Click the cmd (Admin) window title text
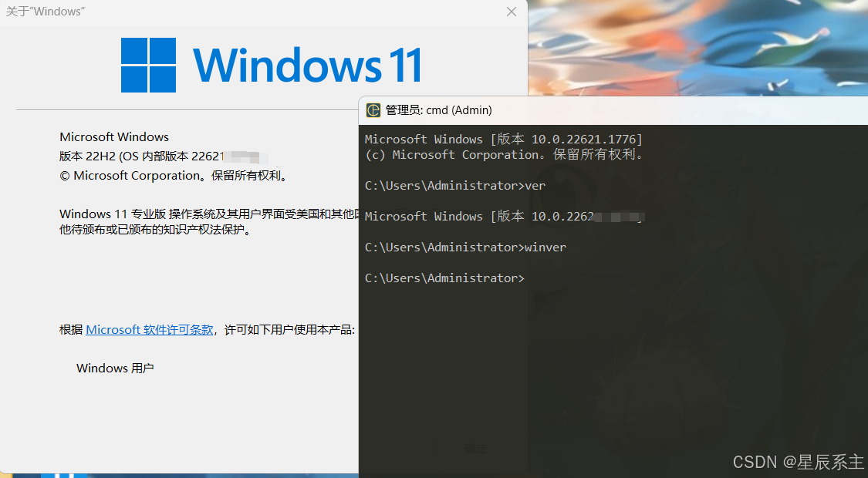 coord(438,110)
